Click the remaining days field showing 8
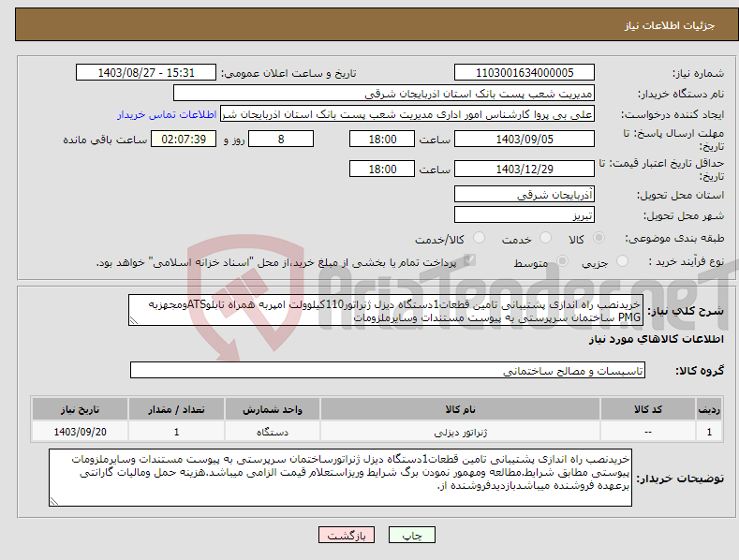The image size is (739, 560). (x=281, y=139)
